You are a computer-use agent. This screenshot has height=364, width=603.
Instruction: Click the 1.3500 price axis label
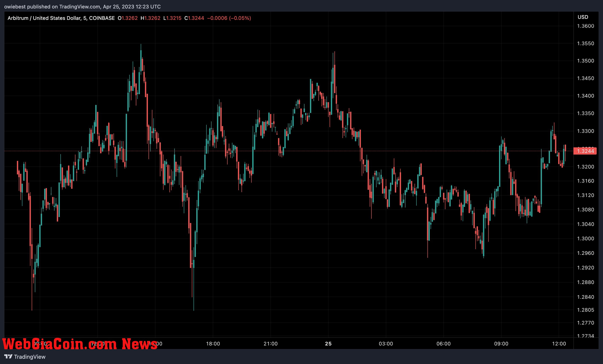[586, 61]
